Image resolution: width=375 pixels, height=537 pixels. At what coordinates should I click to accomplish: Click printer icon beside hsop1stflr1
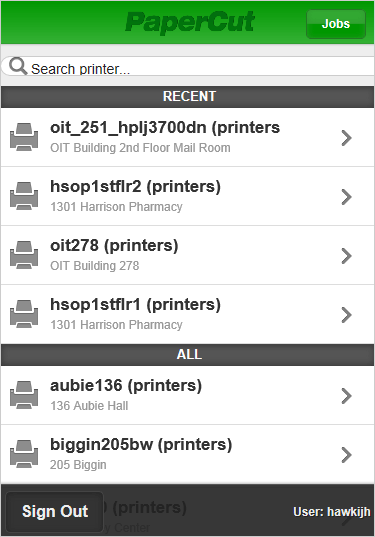tap(24, 314)
